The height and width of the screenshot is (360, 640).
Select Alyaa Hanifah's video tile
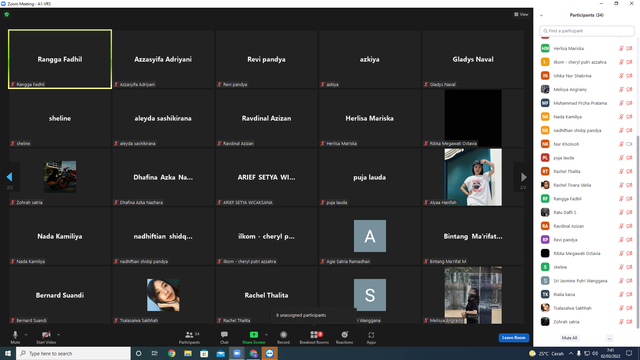click(x=473, y=177)
